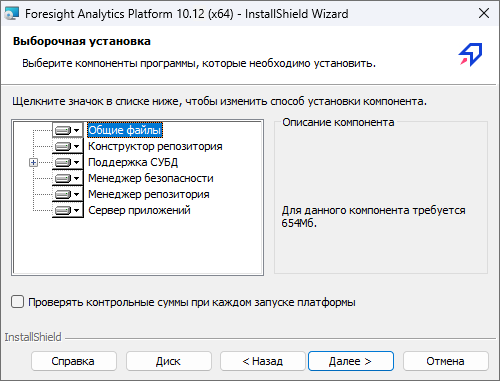Viewport: 500px width, 381px height.
Task: Click the installer icon in title bar
Action: (x=12, y=13)
